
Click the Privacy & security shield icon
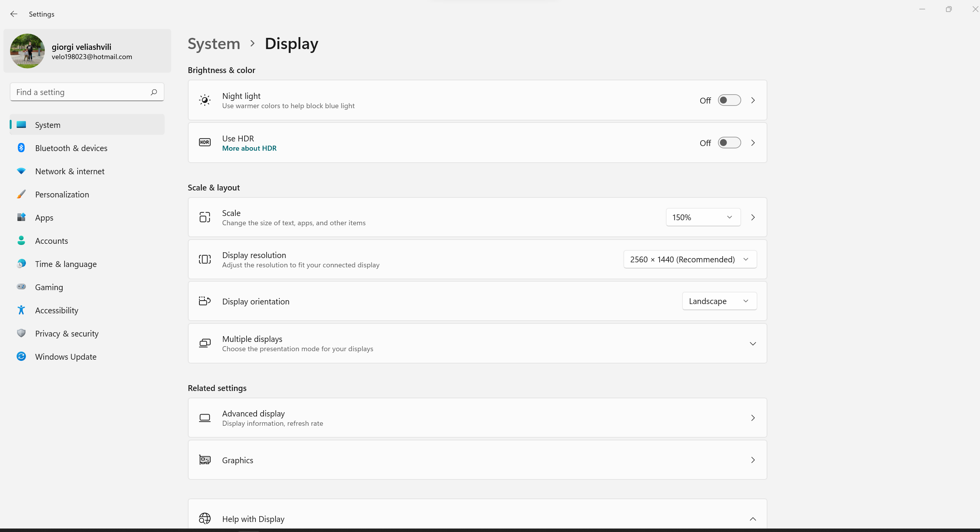point(21,333)
